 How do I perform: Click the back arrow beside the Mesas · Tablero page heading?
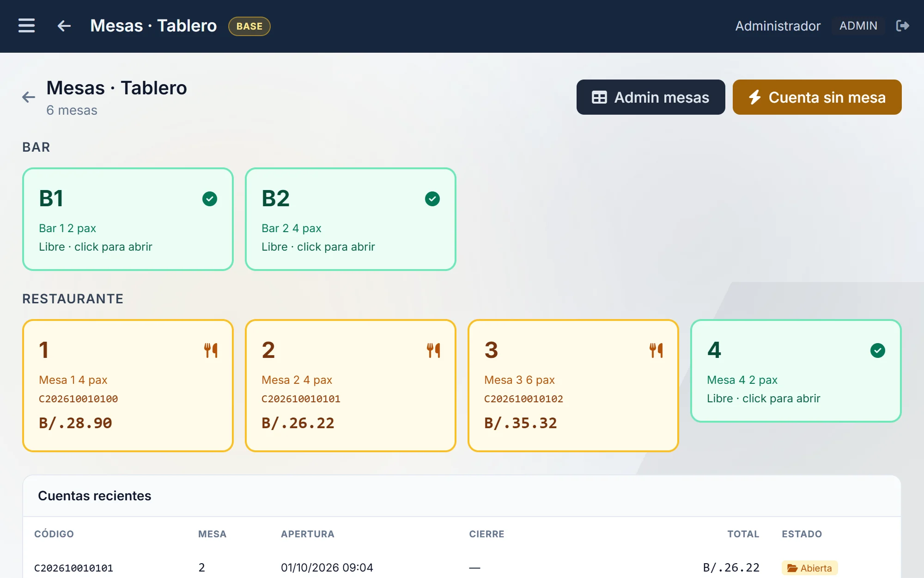click(x=29, y=97)
